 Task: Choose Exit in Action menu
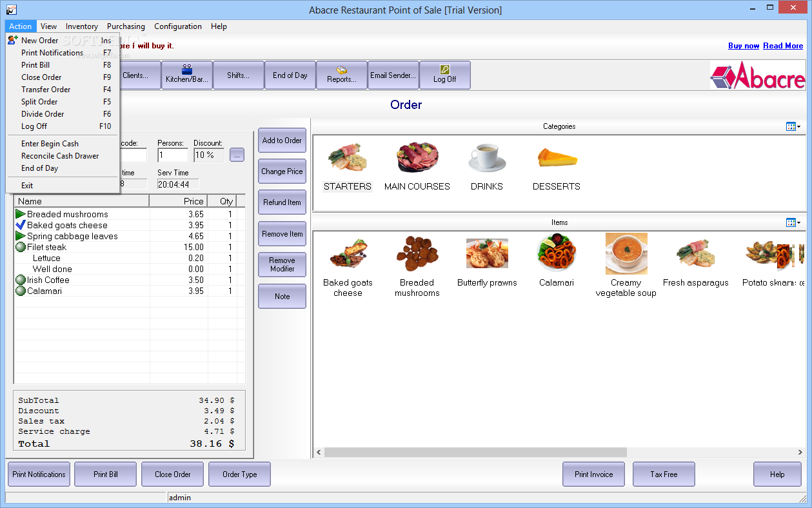click(x=62, y=186)
